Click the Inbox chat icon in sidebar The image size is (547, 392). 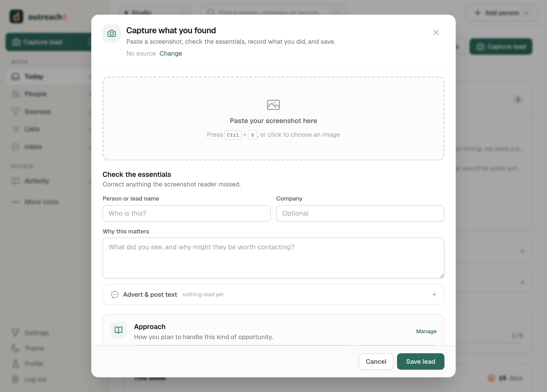coord(15,147)
